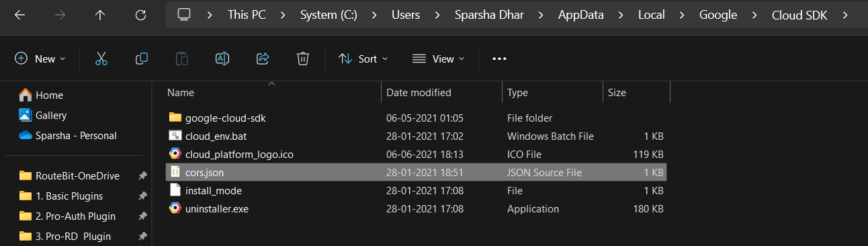Image resolution: width=868 pixels, height=246 pixels.
Task: Click pin icon beside 2. Pro-Auth Plugin
Action: 142,216
